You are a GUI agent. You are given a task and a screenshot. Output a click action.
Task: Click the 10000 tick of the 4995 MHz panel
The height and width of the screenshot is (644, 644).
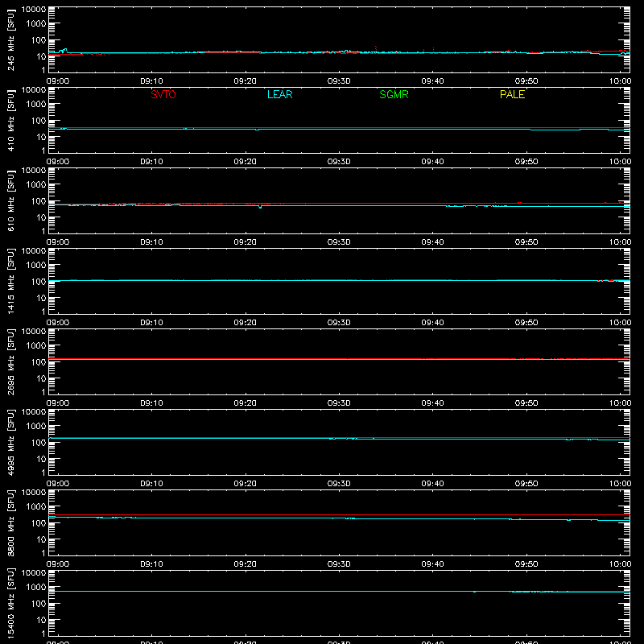pos(34,412)
